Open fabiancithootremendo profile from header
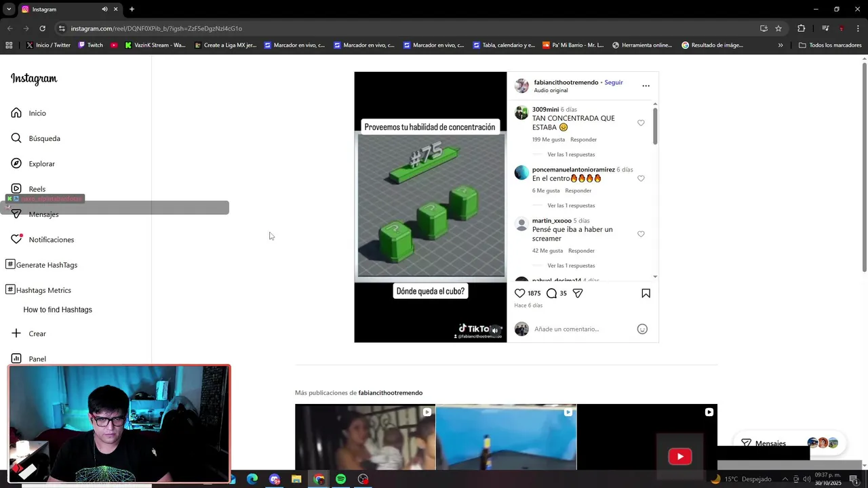Screen dimensions: 868x488 pyautogui.click(x=566, y=83)
